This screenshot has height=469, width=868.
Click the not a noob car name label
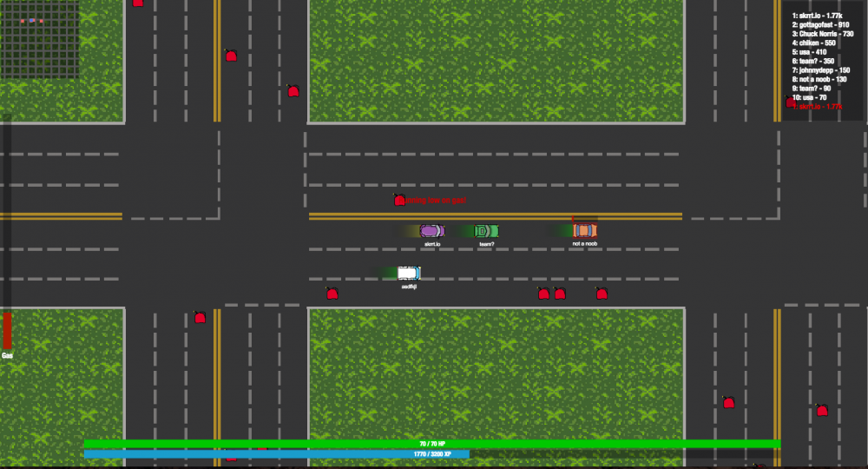tap(585, 244)
